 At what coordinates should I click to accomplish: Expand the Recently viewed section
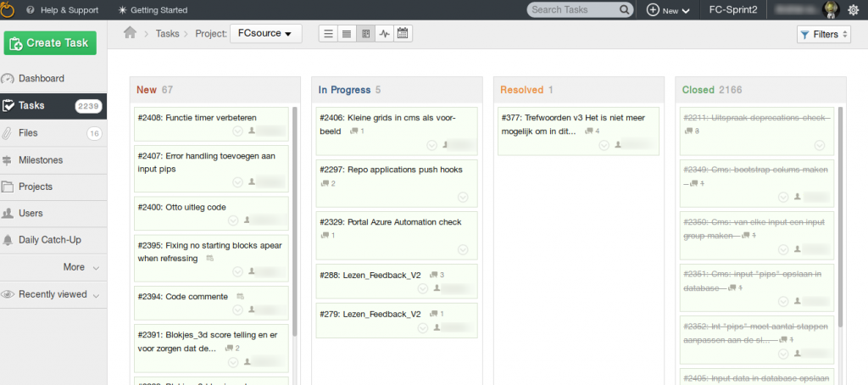(x=51, y=294)
